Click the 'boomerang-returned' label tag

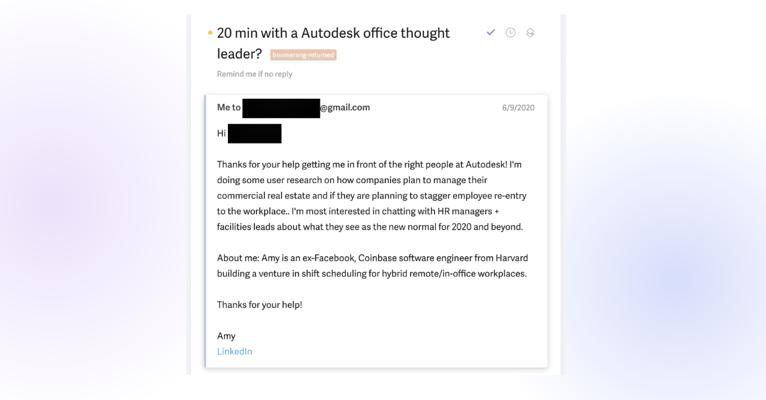click(x=303, y=55)
